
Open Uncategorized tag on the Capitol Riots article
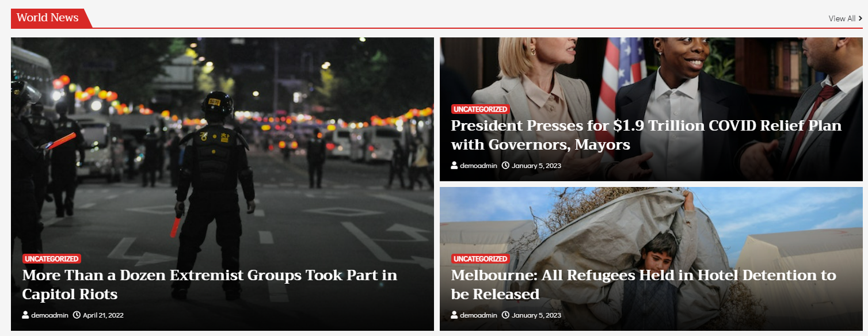tap(51, 259)
